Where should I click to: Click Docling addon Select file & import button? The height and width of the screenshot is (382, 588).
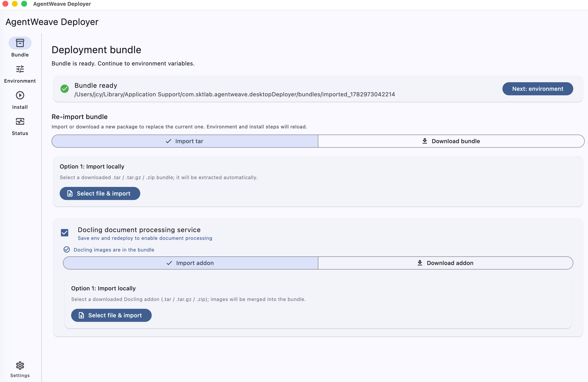tap(111, 315)
